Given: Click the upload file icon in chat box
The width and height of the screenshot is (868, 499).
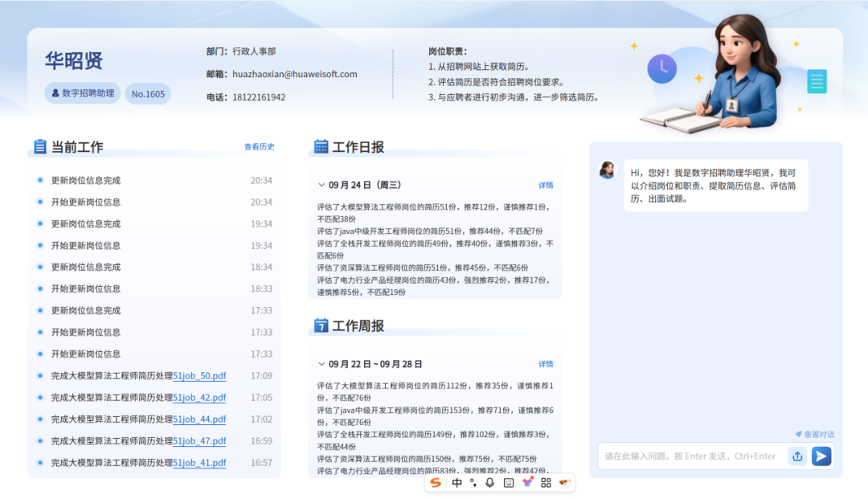Looking at the screenshot, I should coord(797,456).
